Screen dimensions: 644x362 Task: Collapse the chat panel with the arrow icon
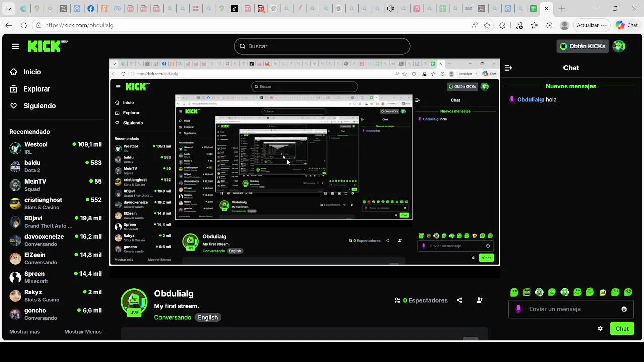508,68
